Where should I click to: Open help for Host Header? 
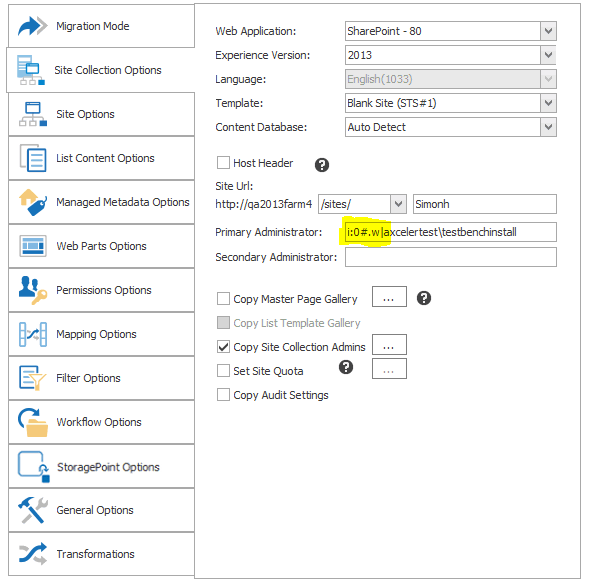point(322,165)
